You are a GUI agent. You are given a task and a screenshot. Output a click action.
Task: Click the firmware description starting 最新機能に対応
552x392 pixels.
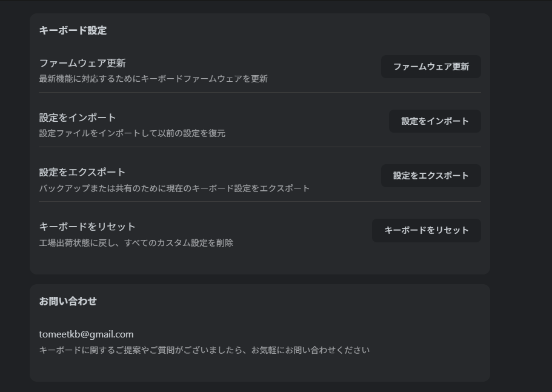[153, 79]
